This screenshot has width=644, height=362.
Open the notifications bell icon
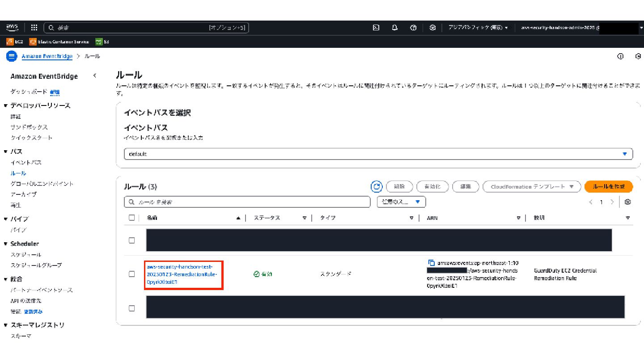pyautogui.click(x=394, y=28)
